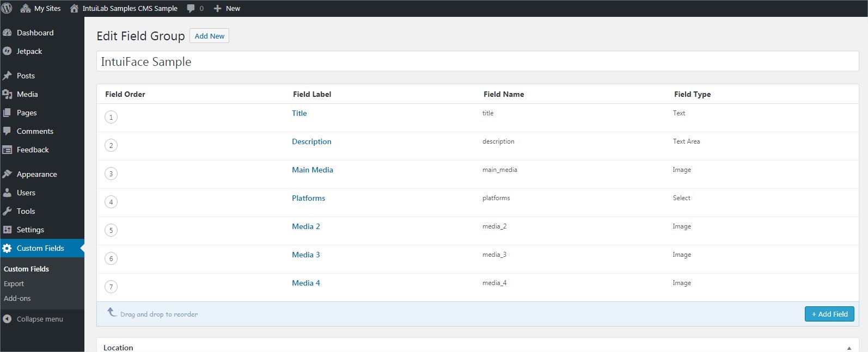Select the order handle for field 4

(111, 202)
